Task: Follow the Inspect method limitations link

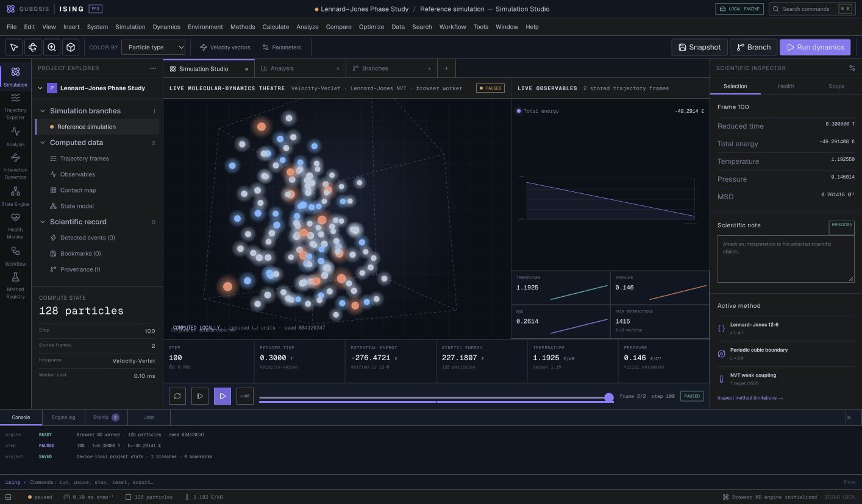Action: (x=750, y=398)
